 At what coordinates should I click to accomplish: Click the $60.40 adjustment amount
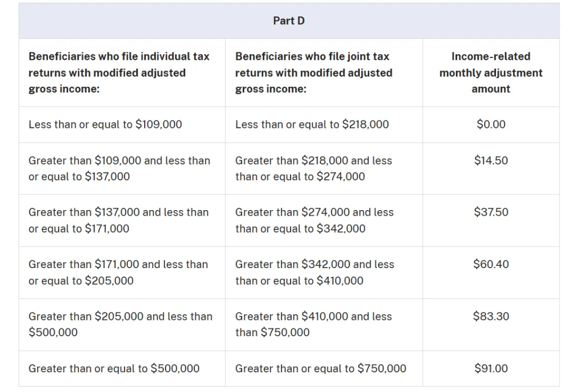pyautogui.click(x=491, y=264)
